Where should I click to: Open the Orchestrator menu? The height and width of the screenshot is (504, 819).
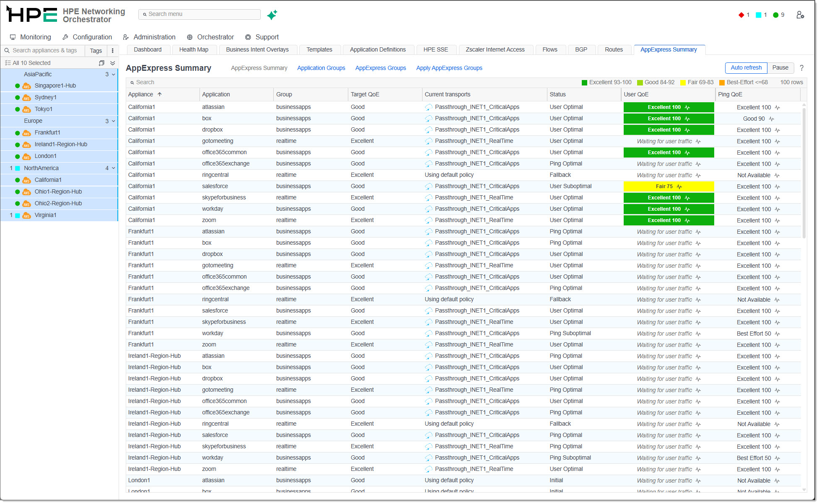pos(210,37)
